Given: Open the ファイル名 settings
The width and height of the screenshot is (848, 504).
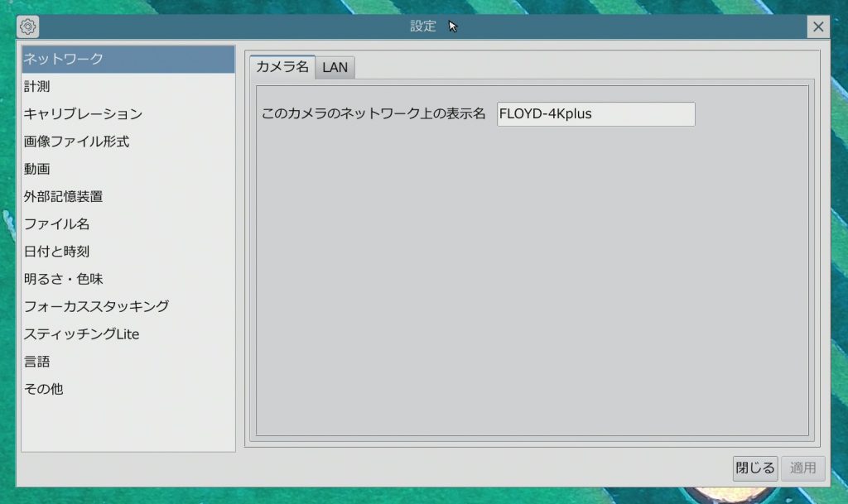Looking at the screenshot, I should pyautogui.click(x=128, y=223).
